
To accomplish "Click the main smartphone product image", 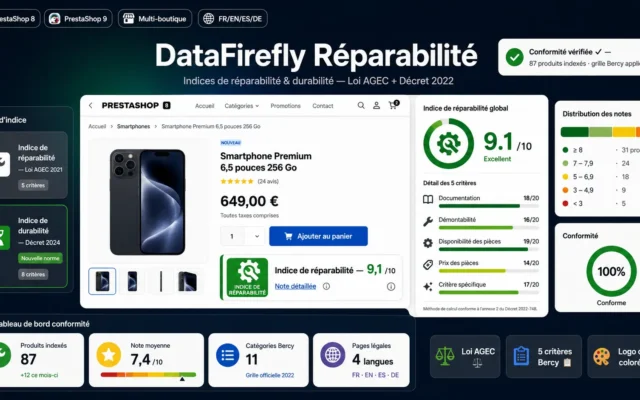I will coord(148,202).
